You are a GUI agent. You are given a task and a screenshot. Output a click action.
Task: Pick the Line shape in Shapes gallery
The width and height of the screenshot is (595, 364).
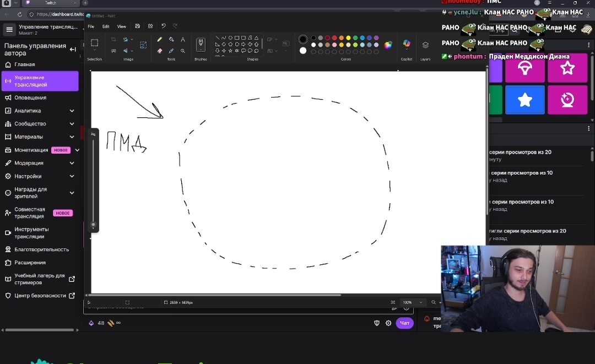[x=217, y=38]
